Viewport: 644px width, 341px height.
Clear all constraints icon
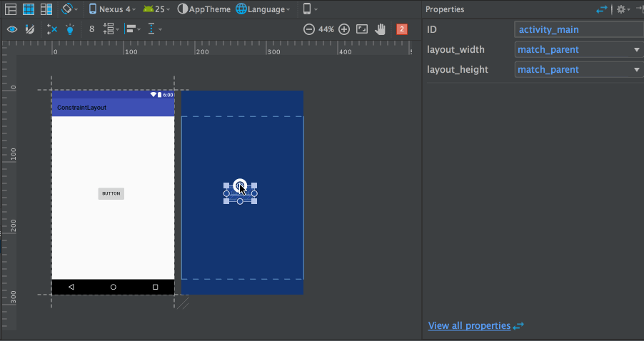click(51, 29)
